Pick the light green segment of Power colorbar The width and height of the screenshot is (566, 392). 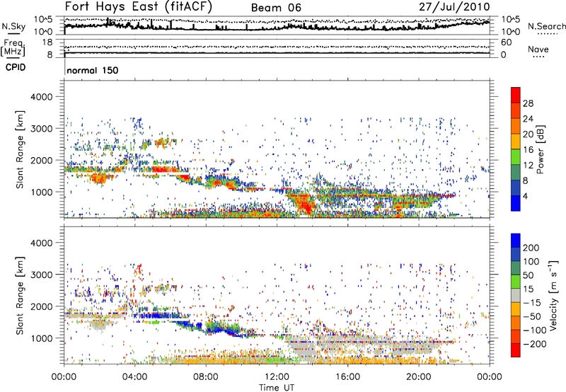(516, 157)
